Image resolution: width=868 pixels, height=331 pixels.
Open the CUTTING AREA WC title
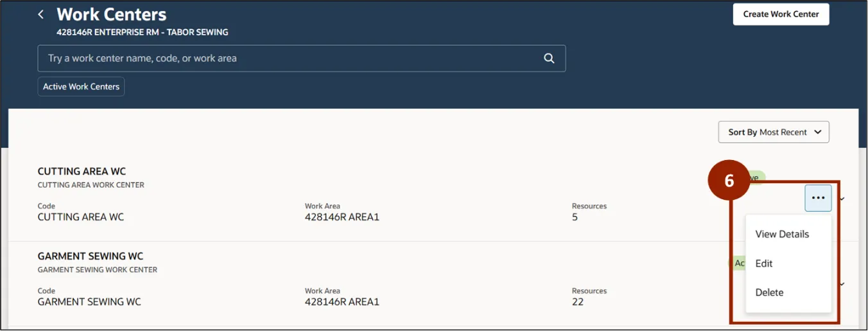(x=82, y=171)
